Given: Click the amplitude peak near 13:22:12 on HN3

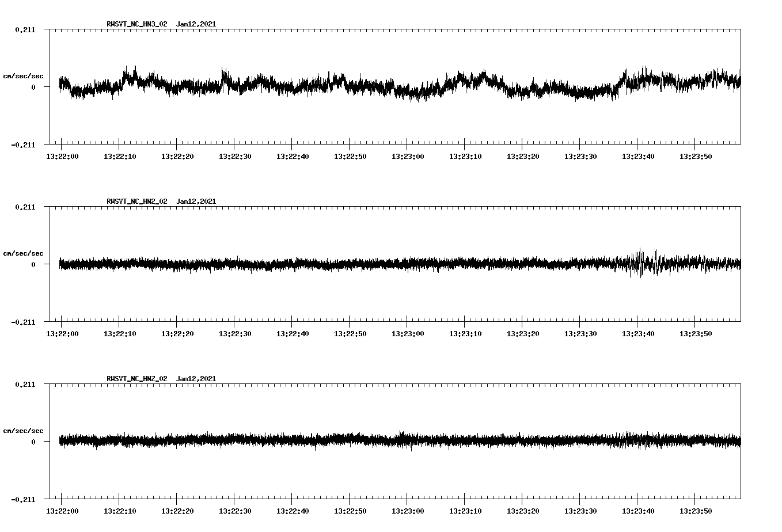Looking at the screenshot, I should (132, 69).
